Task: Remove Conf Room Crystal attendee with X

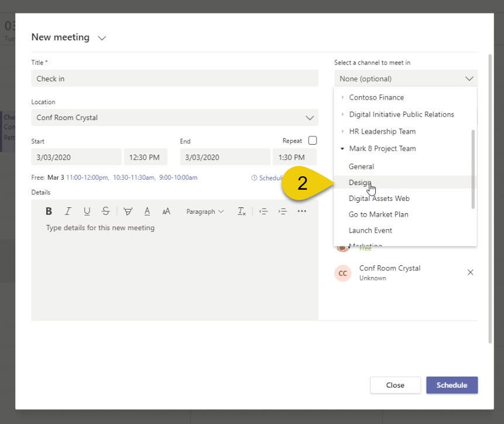Action: pyautogui.click(x=470, y=272)
